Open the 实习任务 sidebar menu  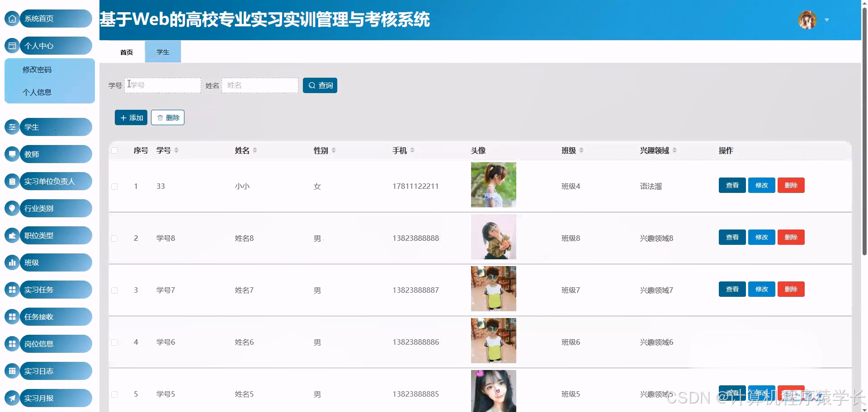[56, 290]
